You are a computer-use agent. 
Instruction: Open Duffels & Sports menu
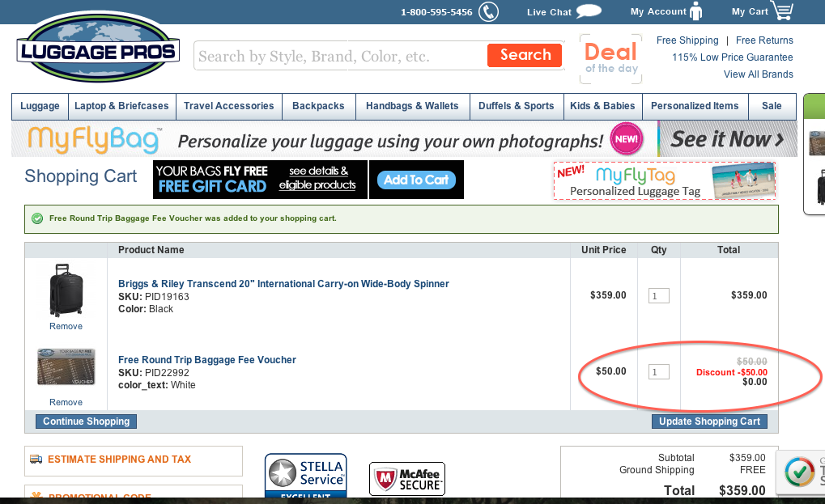point(517,106)
